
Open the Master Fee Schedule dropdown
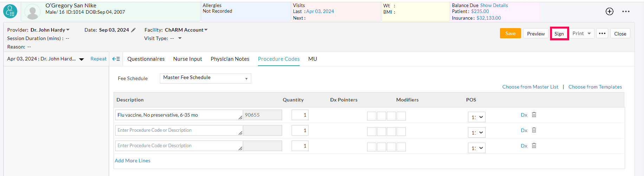[205, 78]
